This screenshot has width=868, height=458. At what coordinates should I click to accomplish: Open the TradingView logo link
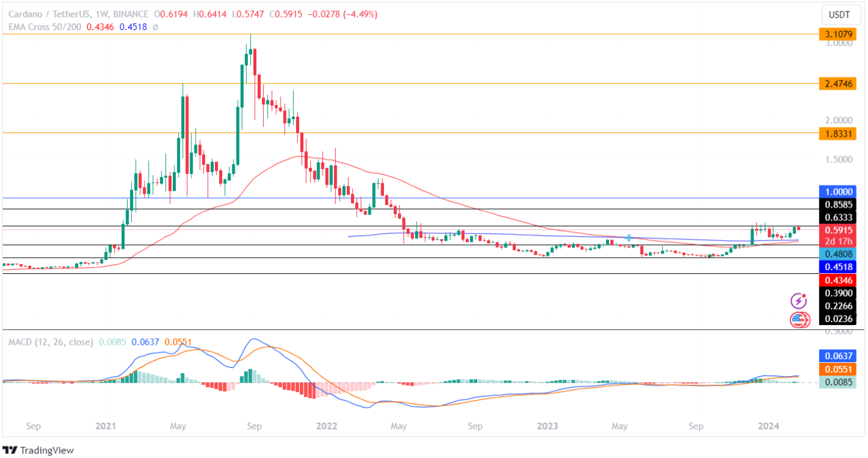pyautogui.click(x=39, y=450)
